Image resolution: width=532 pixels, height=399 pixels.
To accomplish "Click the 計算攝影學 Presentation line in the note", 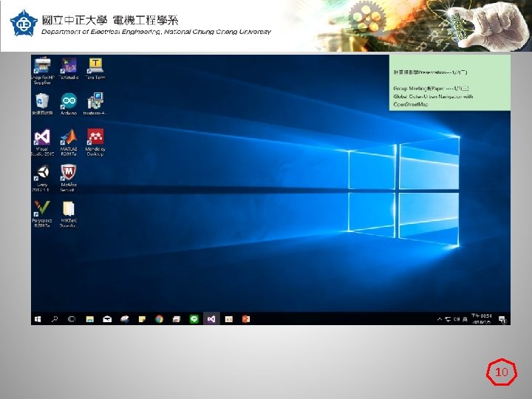I will [430, 72].
